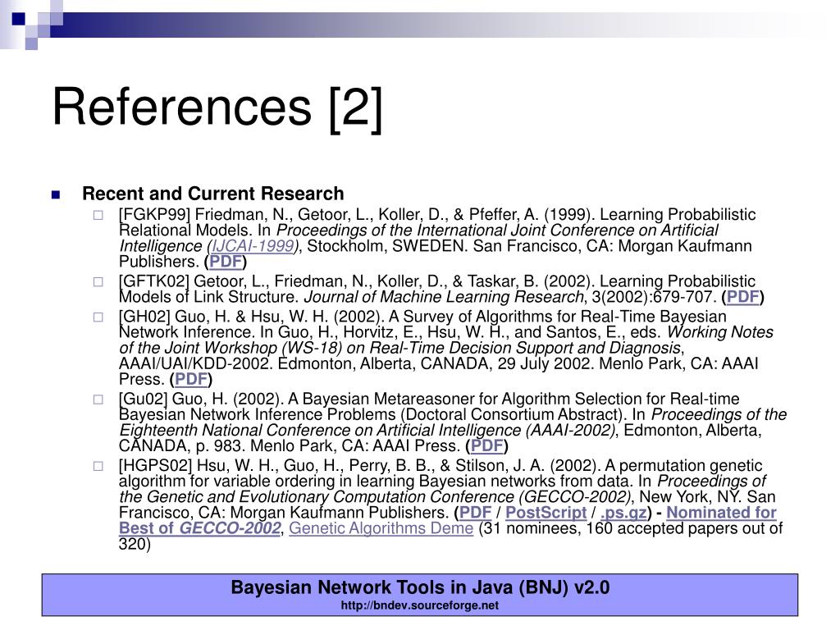Click the hollow bullet beside the [Gu02] entry
Screen dimensions: 840x630
coord(98,399)
